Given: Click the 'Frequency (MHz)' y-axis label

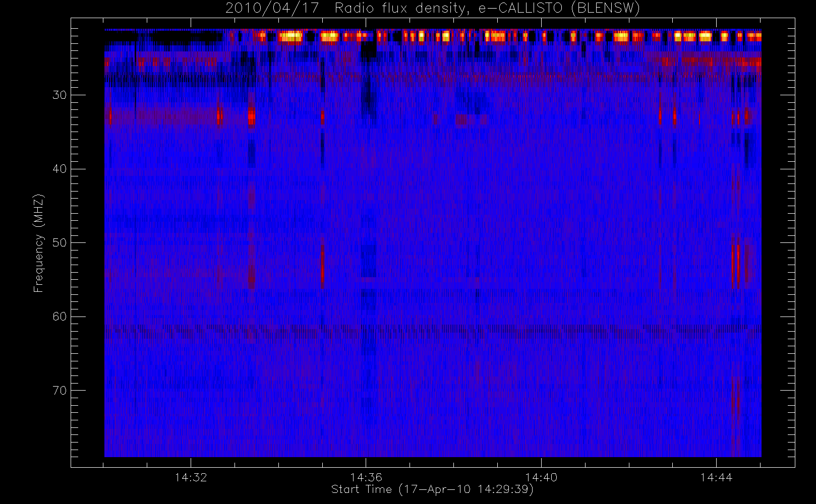Looking at the screenshot, I should [x=38, y=243].
